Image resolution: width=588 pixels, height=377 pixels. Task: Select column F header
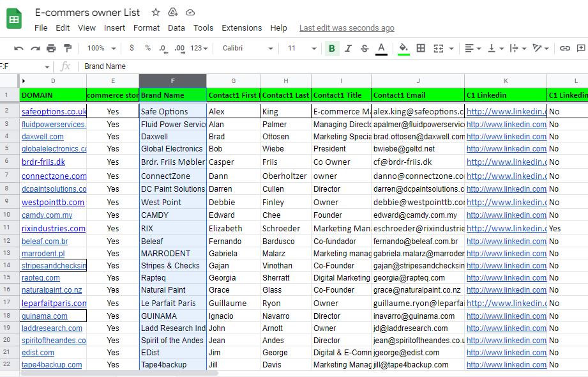tap(172, 81)
